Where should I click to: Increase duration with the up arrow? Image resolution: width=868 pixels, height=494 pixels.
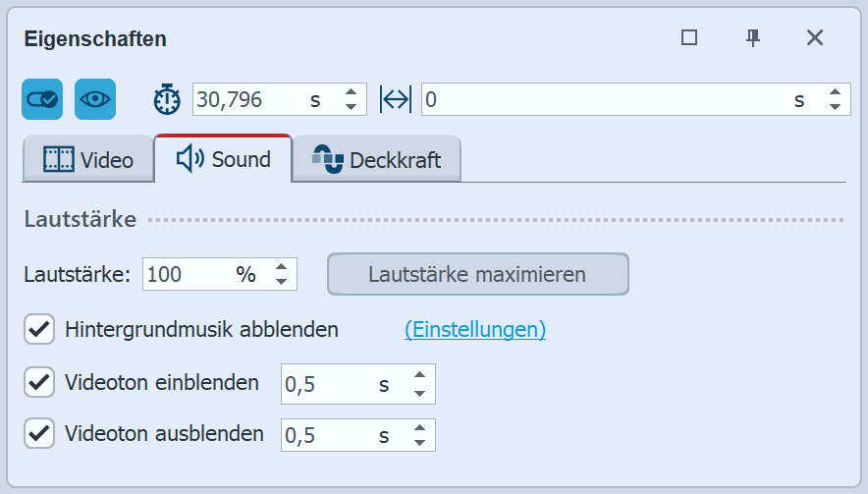[351, 92]
